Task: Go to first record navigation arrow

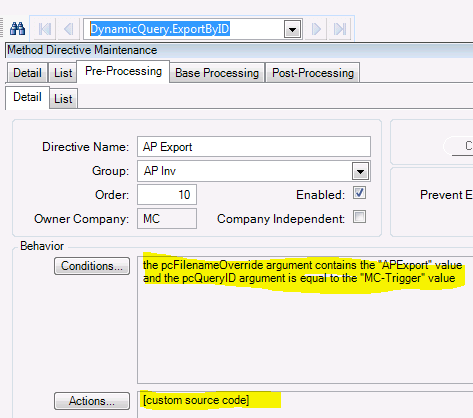Action: [45, 29]
